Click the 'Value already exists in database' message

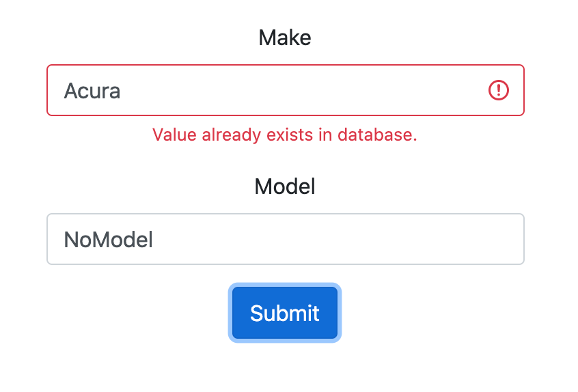point(285,135)
